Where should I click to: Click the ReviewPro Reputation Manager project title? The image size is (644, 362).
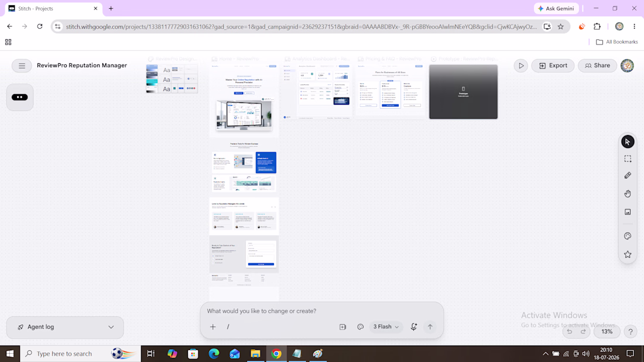82,65
